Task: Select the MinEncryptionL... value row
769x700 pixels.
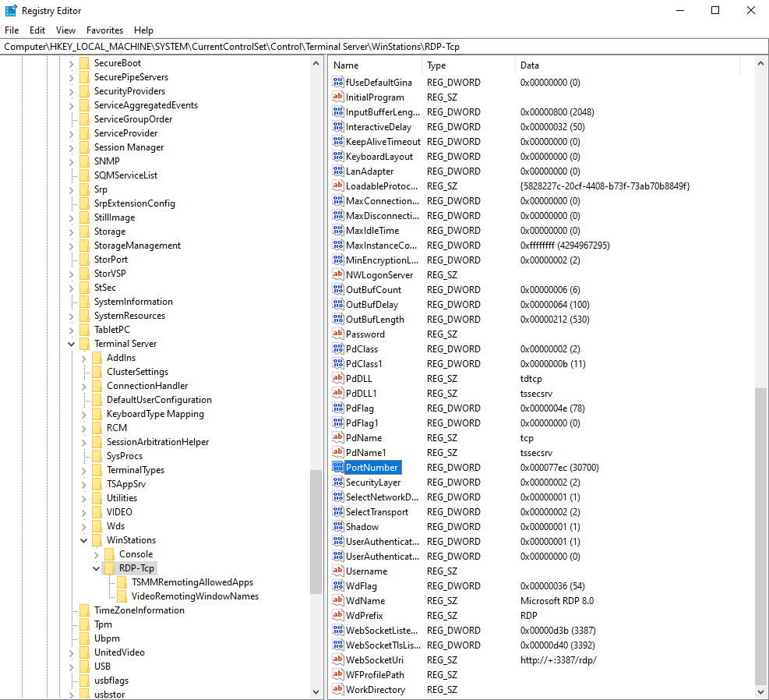Action: click(x=534, y=260)
